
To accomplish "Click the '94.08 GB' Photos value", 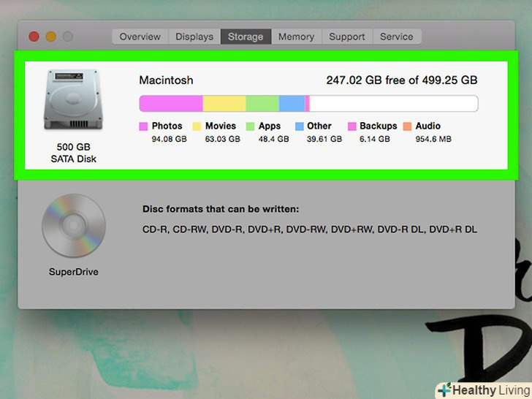I will click(169, 139).
